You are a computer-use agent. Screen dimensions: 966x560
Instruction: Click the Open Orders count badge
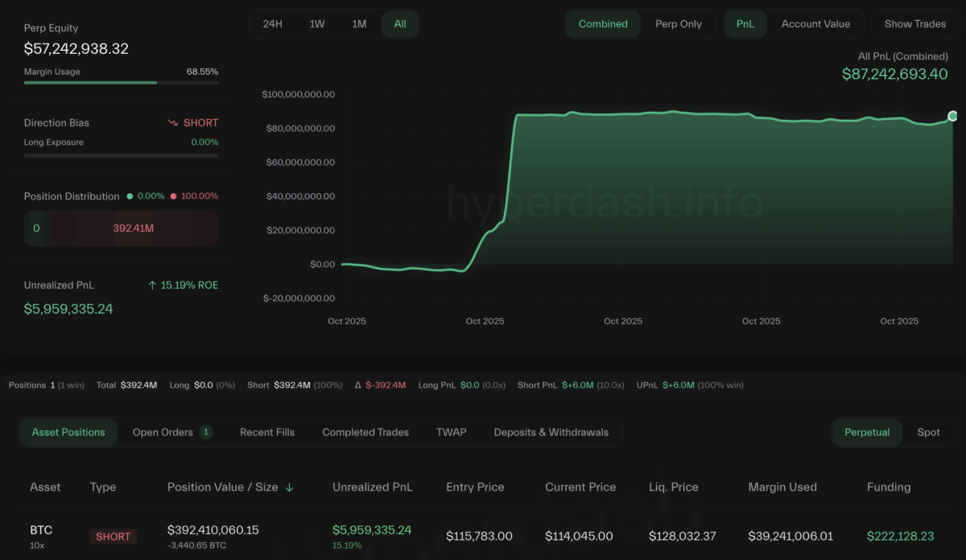click(x=205, y=432)
